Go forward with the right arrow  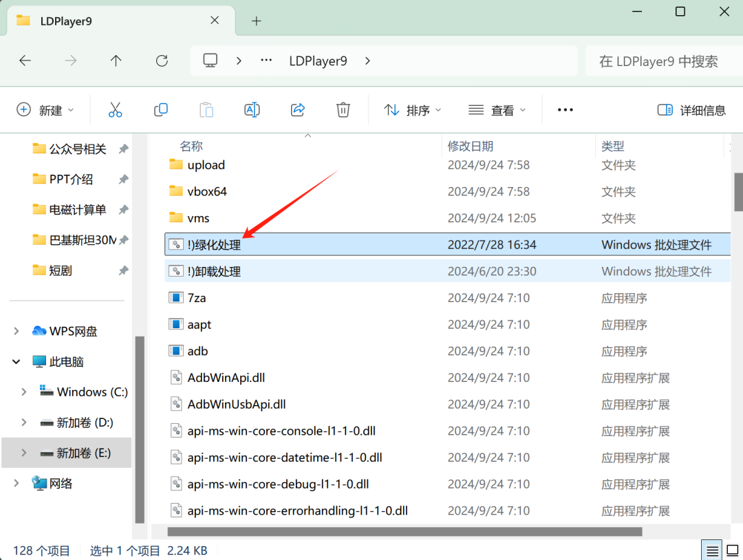click(x=71, y=61)
